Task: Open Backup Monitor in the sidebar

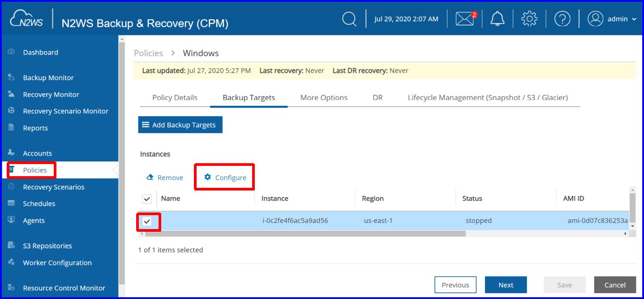Action: 48,78
